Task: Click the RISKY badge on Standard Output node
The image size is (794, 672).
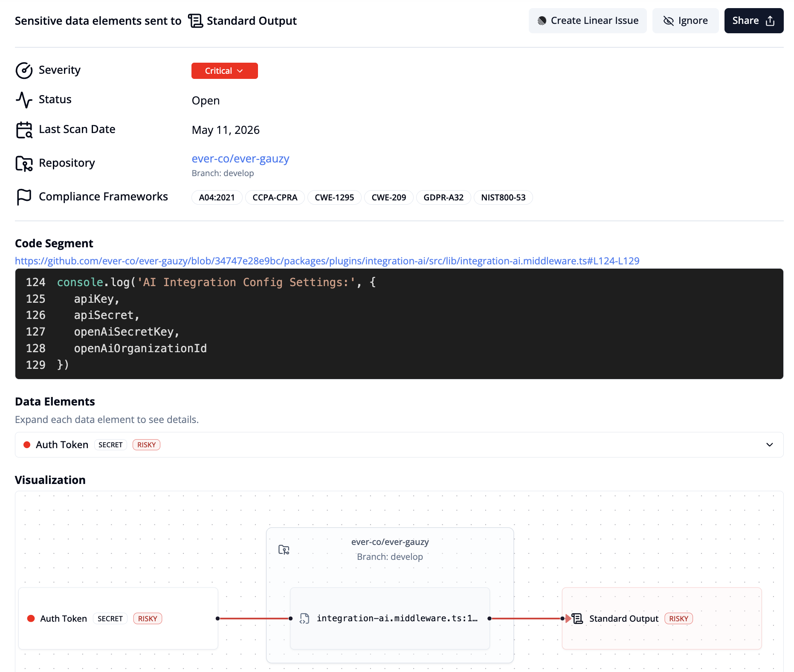Action: [678, 619]
